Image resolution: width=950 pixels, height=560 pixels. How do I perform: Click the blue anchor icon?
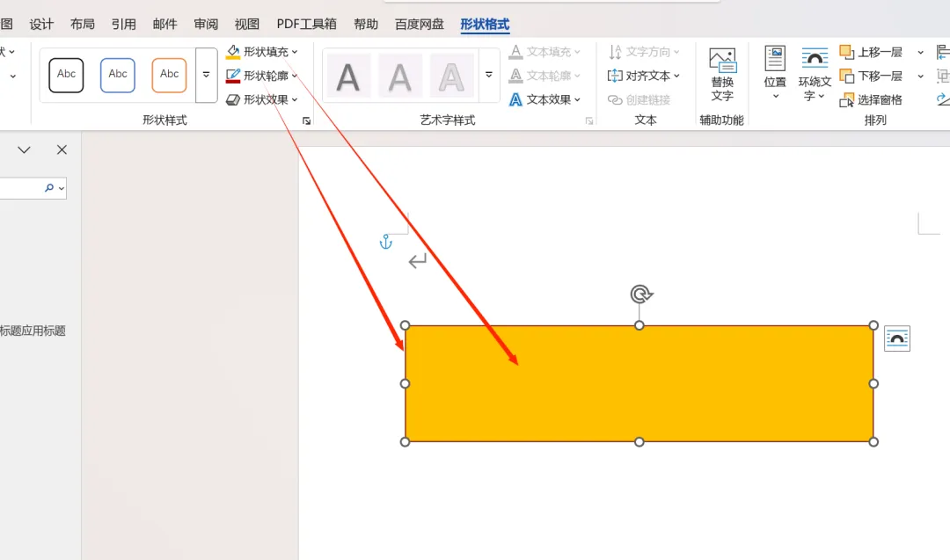pyautogui.click(x=385, y=242)
